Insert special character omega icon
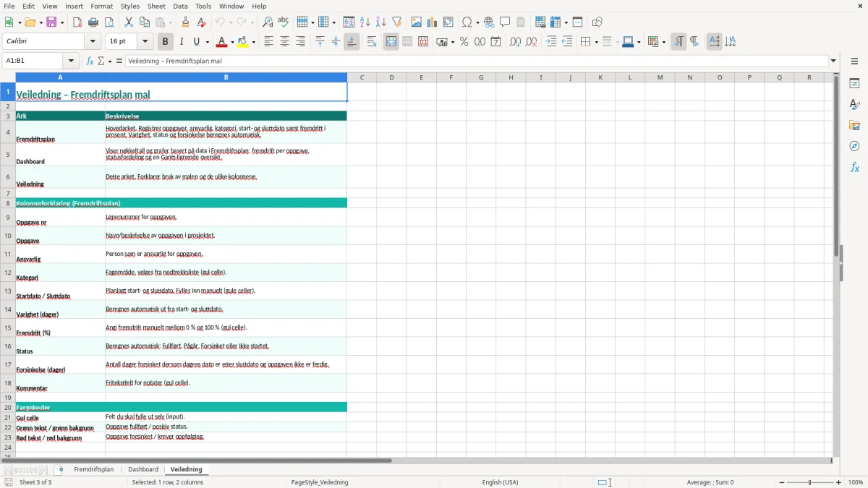The height and width of the screenshot is (488, 868). coord(467,22)
